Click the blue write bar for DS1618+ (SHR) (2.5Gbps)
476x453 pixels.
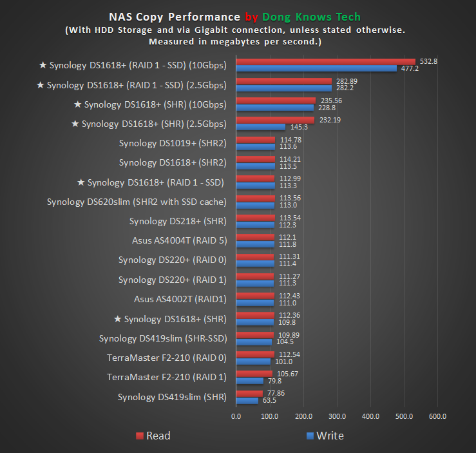pos(261,127)
